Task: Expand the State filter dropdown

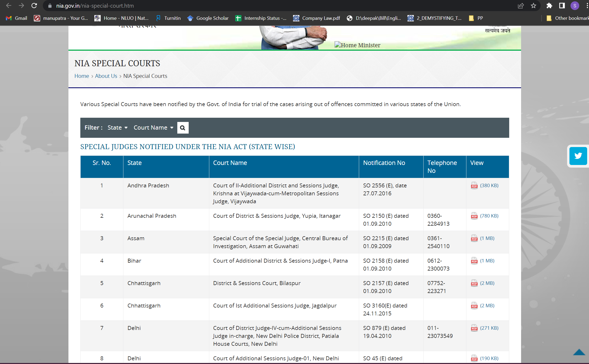Action: 118,128
